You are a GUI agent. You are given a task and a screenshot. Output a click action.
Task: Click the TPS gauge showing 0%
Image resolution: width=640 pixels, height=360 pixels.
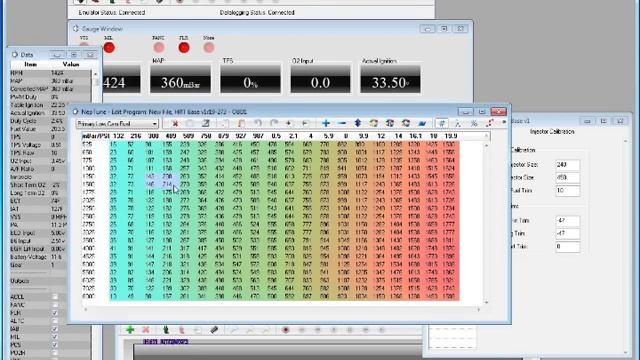(x=251, y=79)
